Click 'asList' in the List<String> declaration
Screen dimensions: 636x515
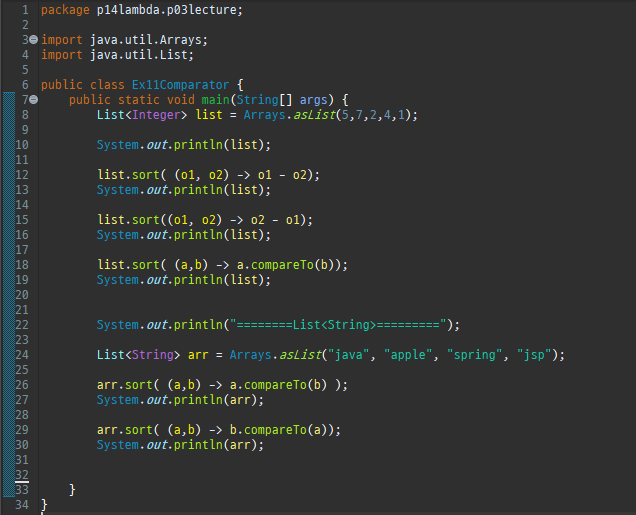pos(300,355)
